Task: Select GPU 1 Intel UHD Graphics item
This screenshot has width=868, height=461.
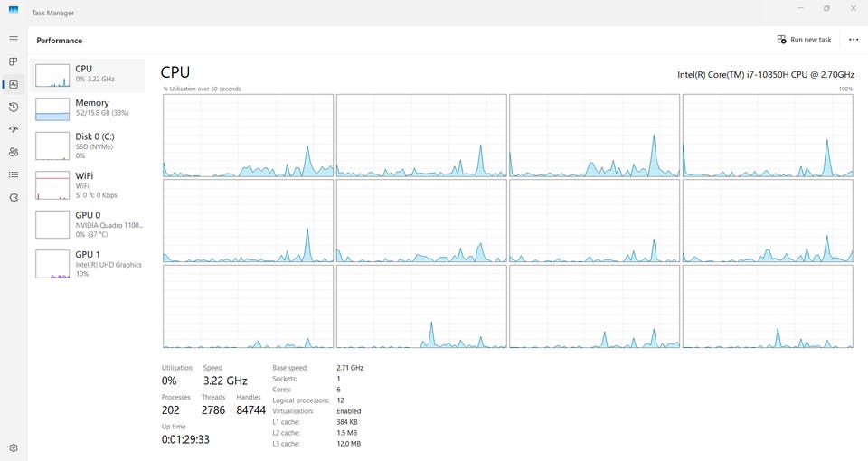Action: (88, 263)
